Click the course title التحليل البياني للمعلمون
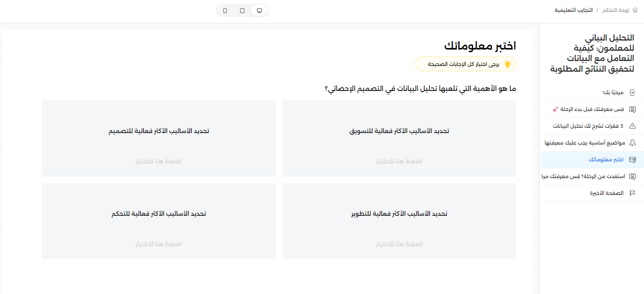644x294 pixels. pyautogui.click(x=592, y=53)
